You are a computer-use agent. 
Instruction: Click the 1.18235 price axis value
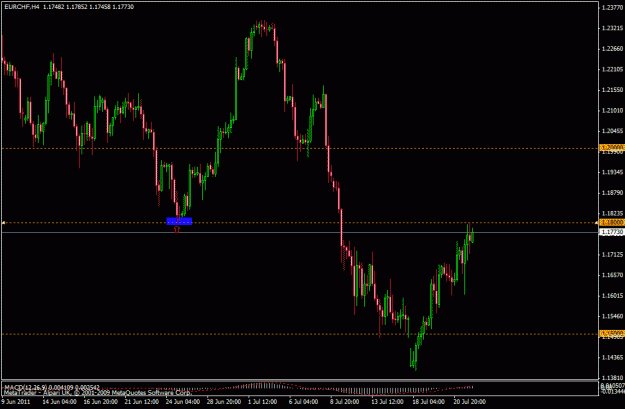[613, 214]
